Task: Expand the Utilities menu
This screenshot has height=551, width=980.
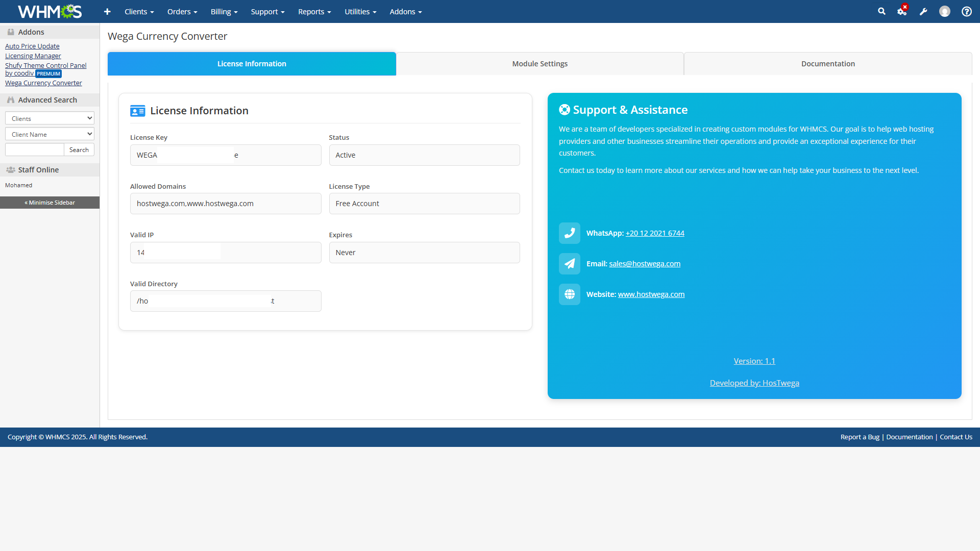Action: (x=360, y=11)
